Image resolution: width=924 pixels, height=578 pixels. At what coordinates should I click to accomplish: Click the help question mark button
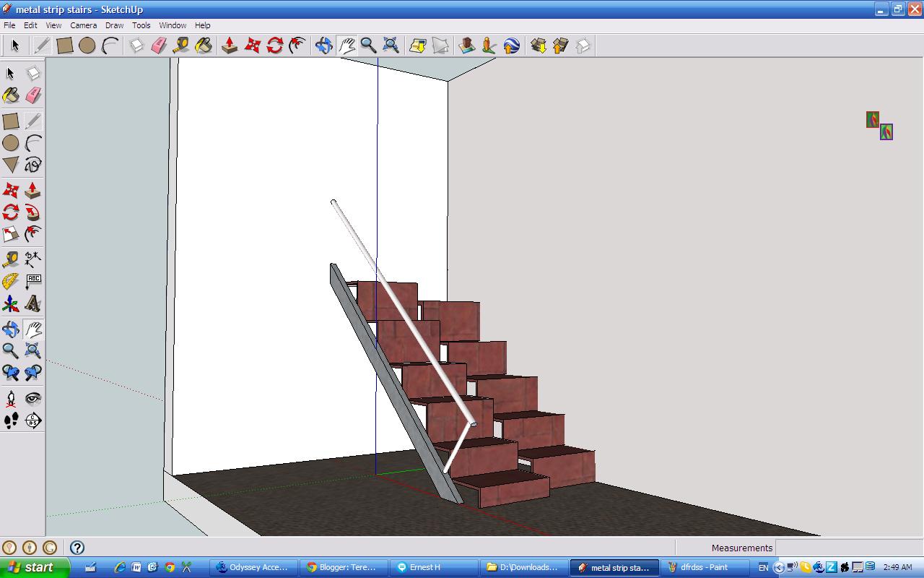tap(75, 548)
